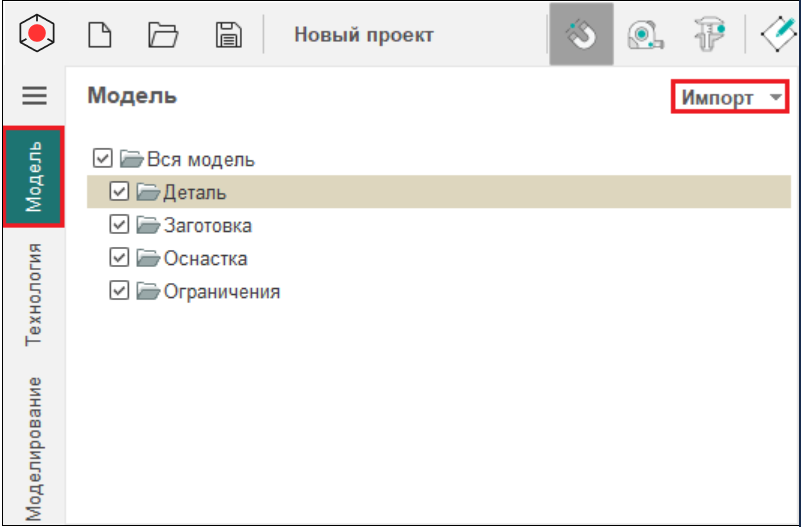Select the Оснастка tree item
Image resolution: width=804 pixels, height=527 pixels.
pyautogui.click(x=205, y=258)
